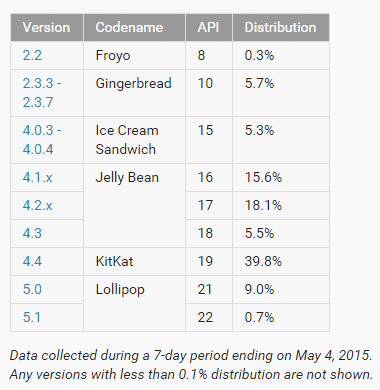Select the Froyo codename cell

pos(134,55)
